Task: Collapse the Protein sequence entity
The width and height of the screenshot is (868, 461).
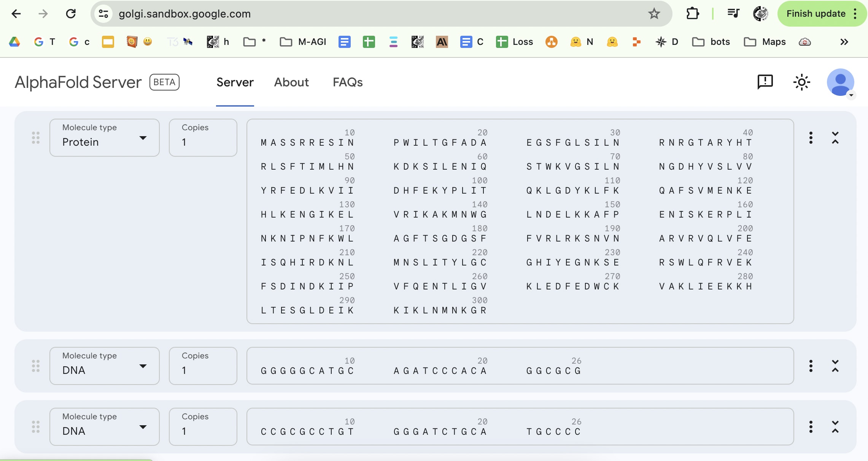Action: pos(835,138)
